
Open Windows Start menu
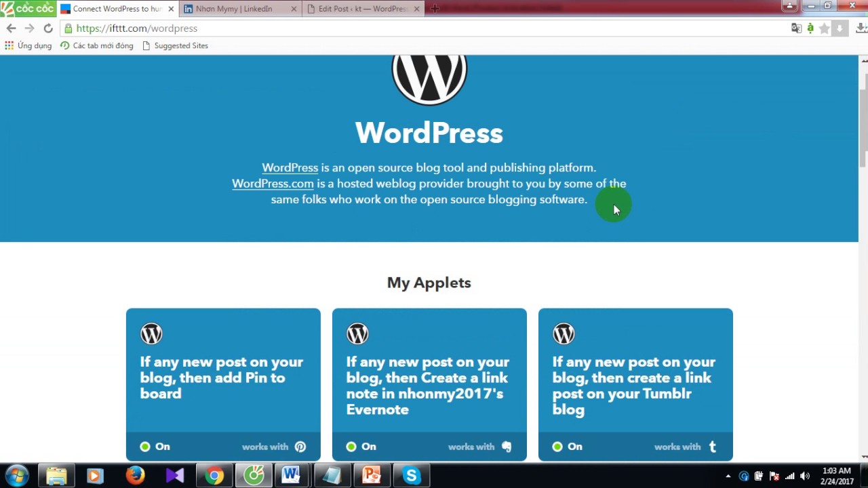(x=17, y=475)
